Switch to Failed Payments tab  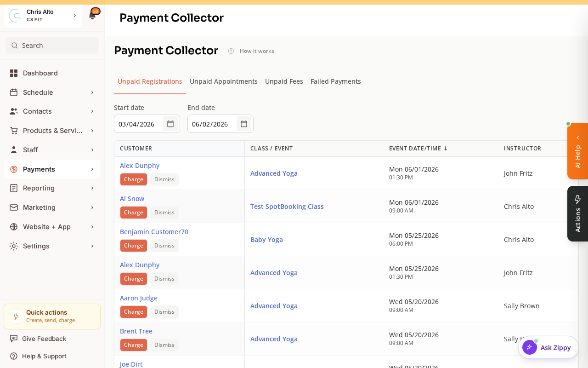[x=336, y=81]
